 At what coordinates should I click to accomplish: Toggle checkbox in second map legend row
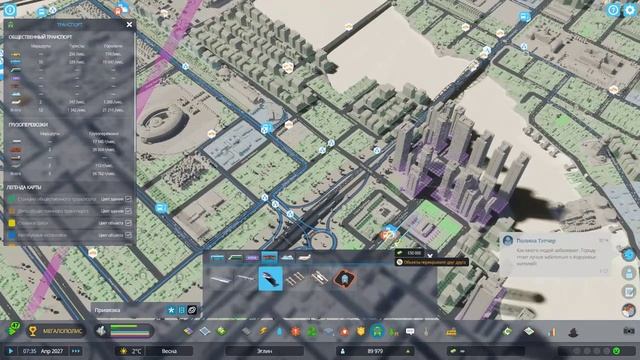[x=128, y=211]
